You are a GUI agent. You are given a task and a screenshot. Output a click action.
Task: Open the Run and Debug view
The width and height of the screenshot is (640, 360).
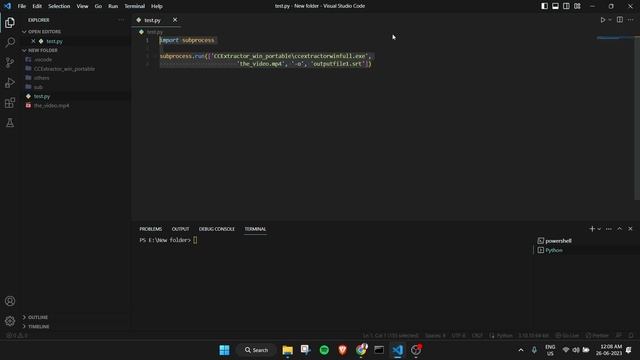click(x=10, y=82)
